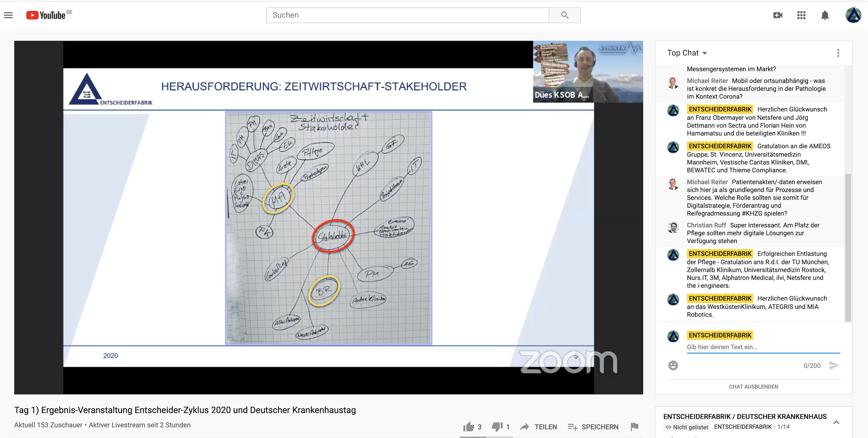Report the video with flag icon
The image size is (868, 438).
point(634,427)
